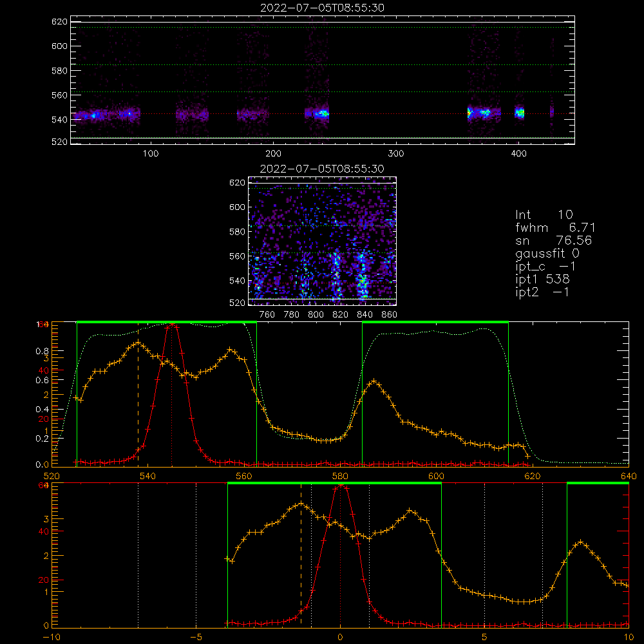Select the 'ipt_c -1' readout line
The height and width of the screenshot is (644, 644).
coord(545,267)
